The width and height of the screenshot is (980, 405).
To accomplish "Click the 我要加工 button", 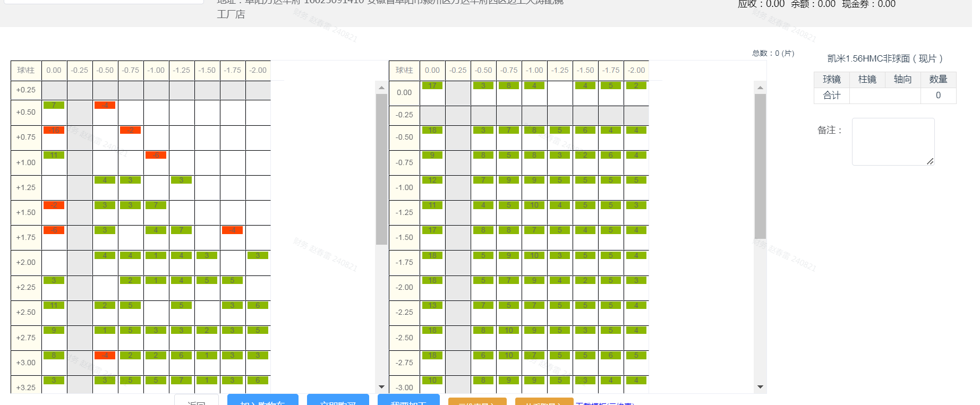I will (x=408, y=400).
